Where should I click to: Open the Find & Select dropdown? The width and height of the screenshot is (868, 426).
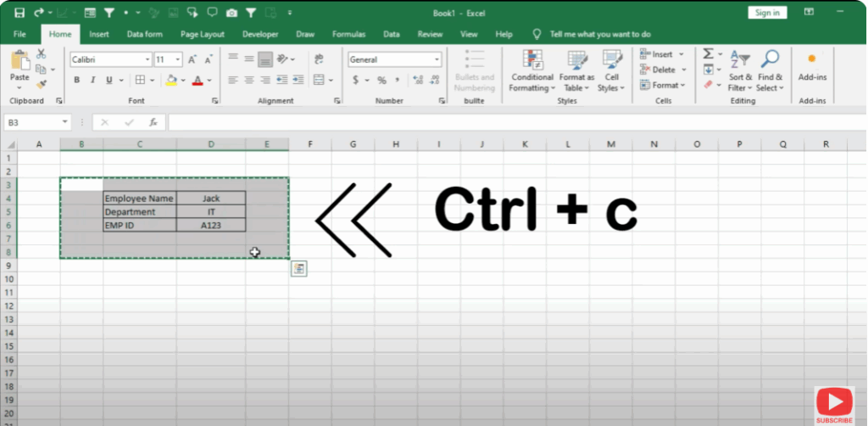pos(770,71)
